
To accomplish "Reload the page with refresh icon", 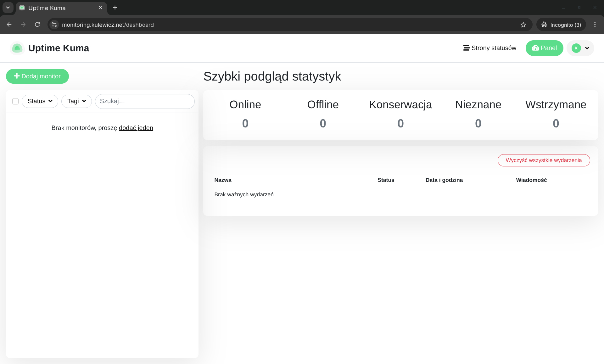I will click(37, 25).
